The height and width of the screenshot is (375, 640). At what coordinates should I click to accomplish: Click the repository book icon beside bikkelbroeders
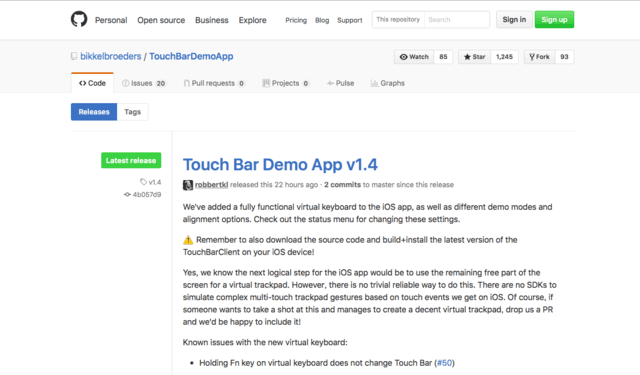74,56
